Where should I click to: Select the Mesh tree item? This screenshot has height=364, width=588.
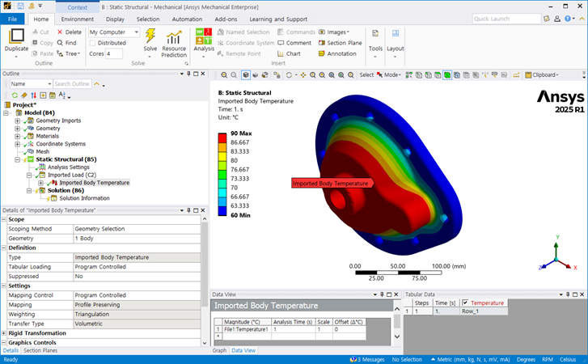click(x=42, y=151)
